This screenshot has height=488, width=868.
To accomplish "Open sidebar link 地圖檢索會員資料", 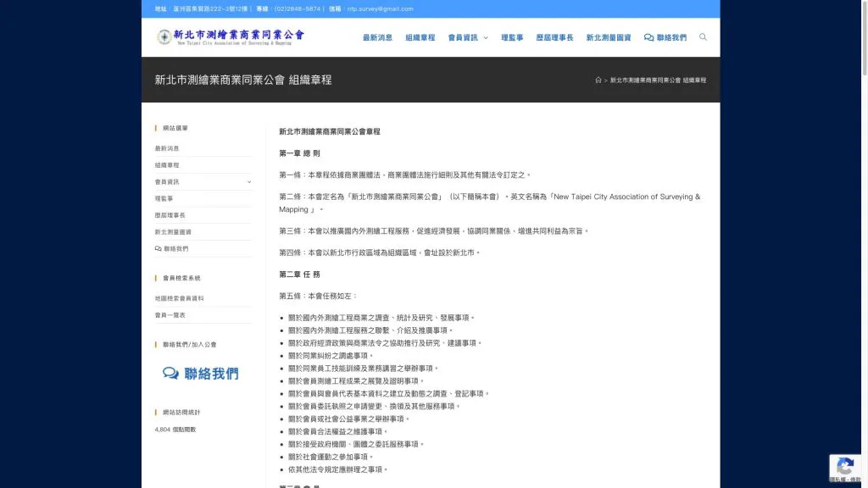I will pyautogui.click(x=179, y=298).
